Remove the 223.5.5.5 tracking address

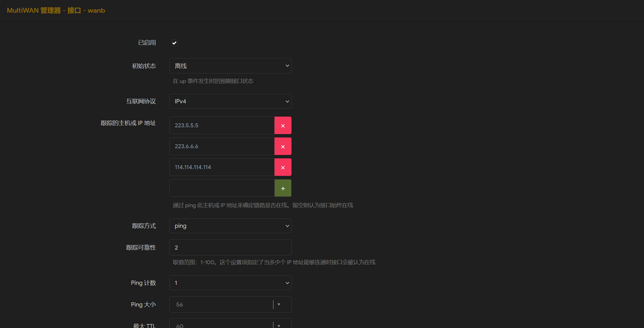click(x=283, y=126)
